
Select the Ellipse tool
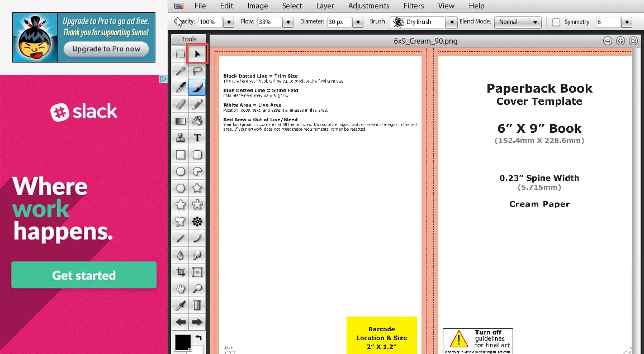click(x=181, y=171)
